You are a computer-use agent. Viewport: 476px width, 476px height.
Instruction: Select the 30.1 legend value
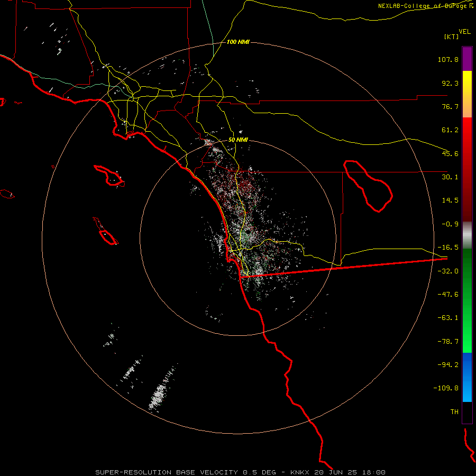[x=450, y=177]
